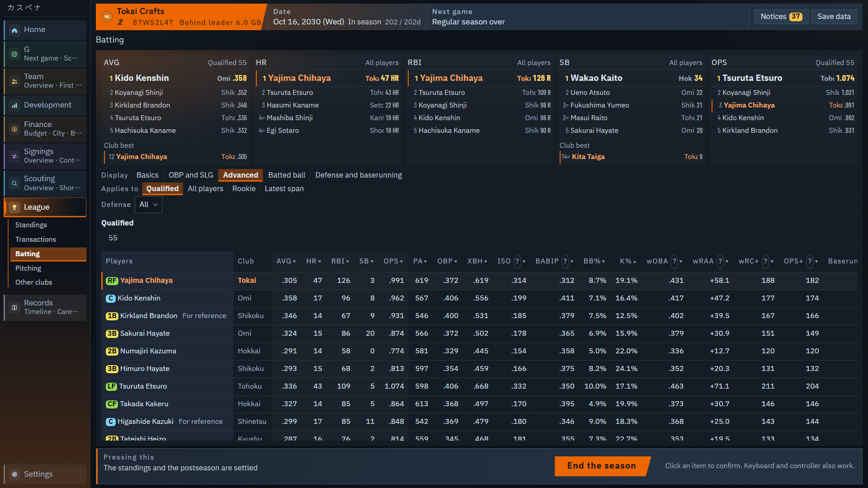Apply stats to Qualified players

coord(162,188)
